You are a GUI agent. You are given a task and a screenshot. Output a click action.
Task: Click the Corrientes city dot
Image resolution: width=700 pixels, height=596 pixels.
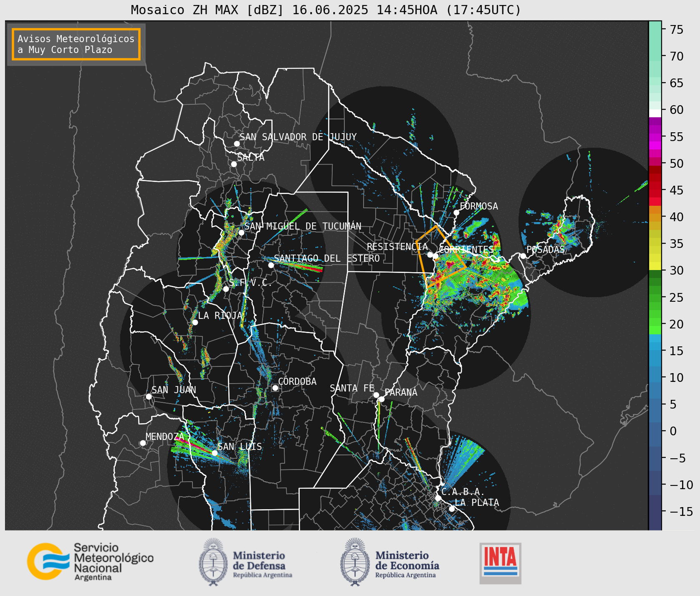(435, 256)
